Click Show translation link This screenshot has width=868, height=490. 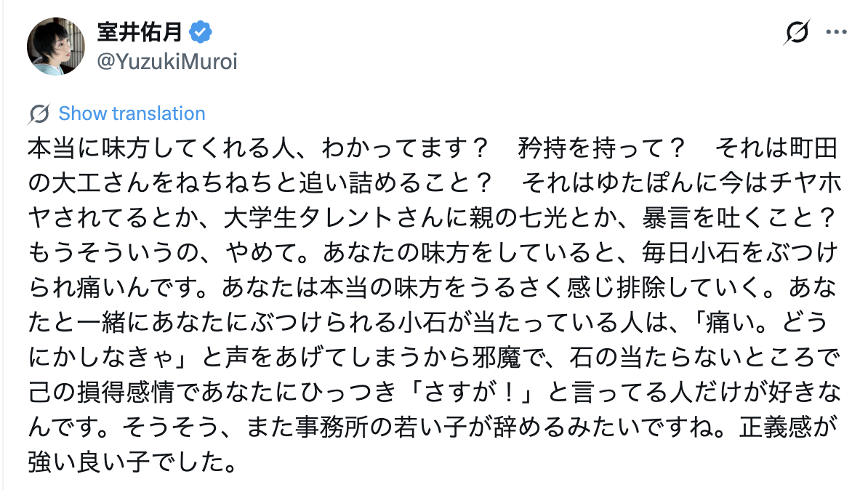pos(132,113)
